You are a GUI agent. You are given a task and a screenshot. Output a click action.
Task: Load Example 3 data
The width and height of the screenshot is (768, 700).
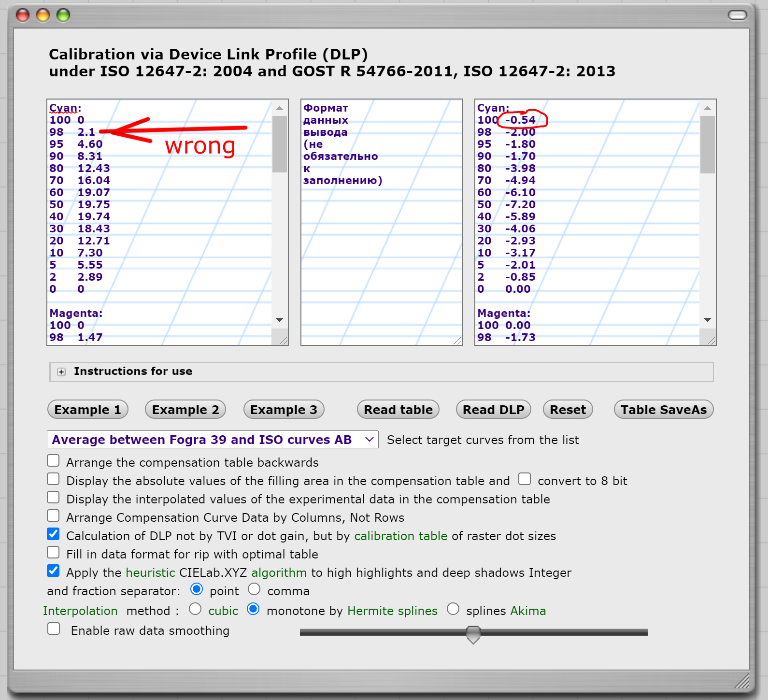point(284,410)
